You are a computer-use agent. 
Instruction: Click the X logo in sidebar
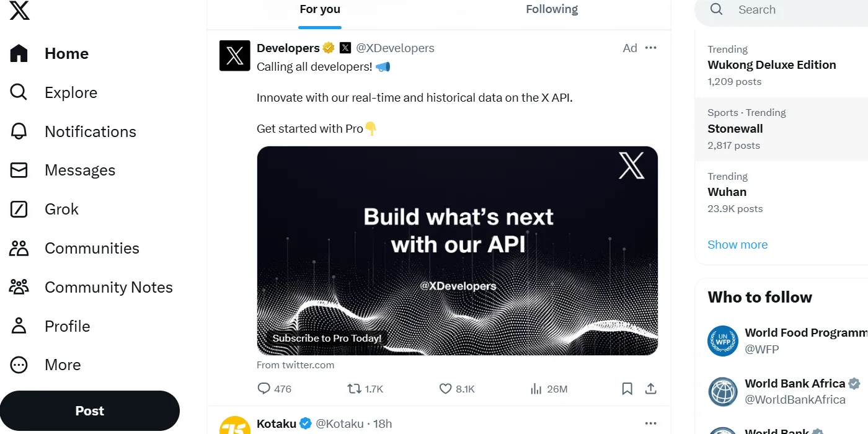point(20,11)
